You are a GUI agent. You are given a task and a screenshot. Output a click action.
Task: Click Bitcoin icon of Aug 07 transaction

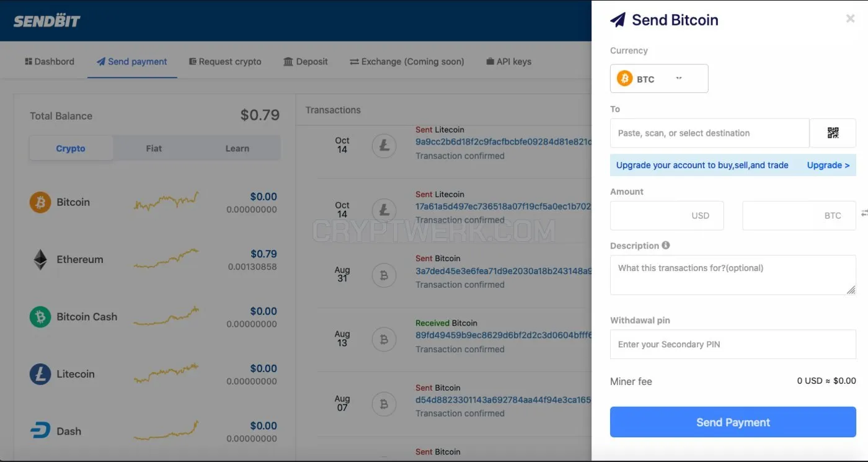[384, 404]
